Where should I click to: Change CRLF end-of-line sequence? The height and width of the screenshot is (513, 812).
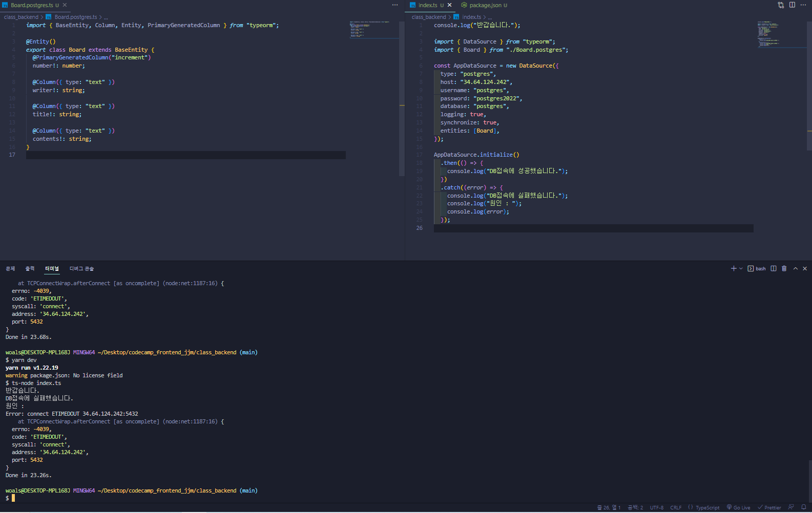coord(676,508)
